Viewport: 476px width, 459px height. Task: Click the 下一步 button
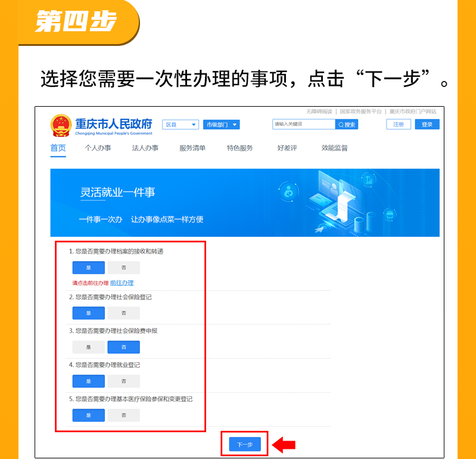point(245,445)
